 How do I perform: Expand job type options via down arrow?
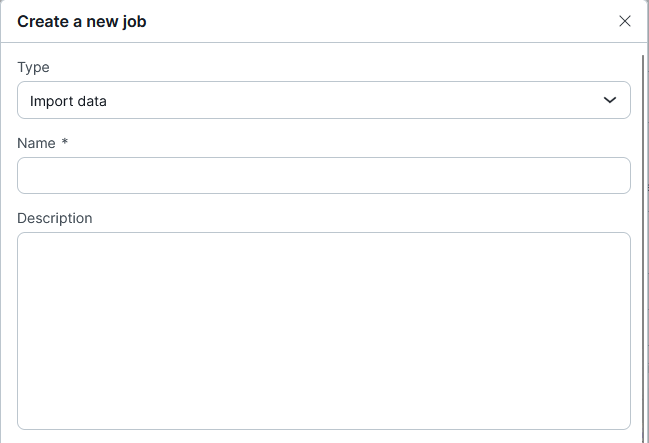tap(610, 100)
